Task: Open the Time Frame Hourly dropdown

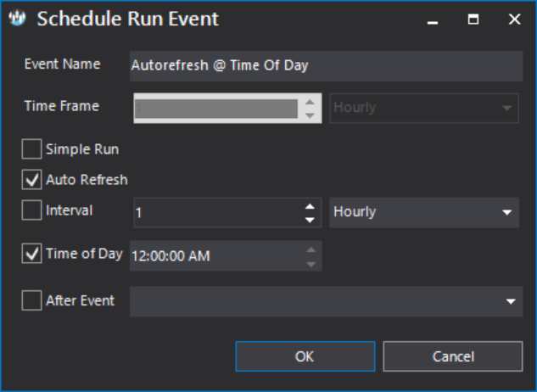Action: [423, 109]
